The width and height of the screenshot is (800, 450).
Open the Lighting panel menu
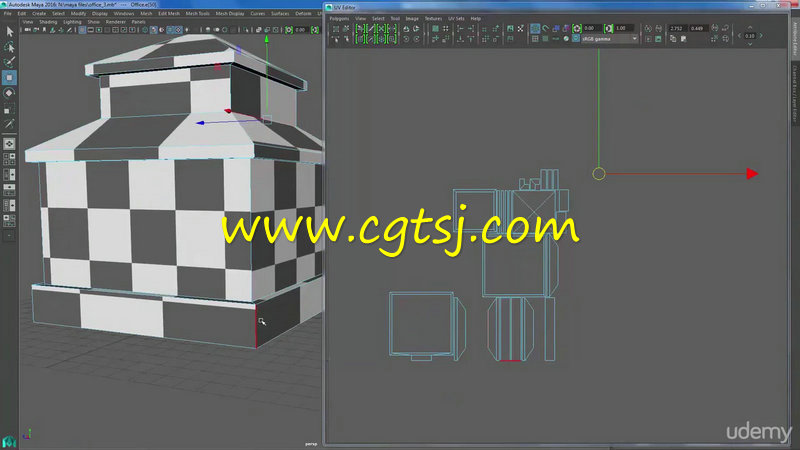coord(72,22)
